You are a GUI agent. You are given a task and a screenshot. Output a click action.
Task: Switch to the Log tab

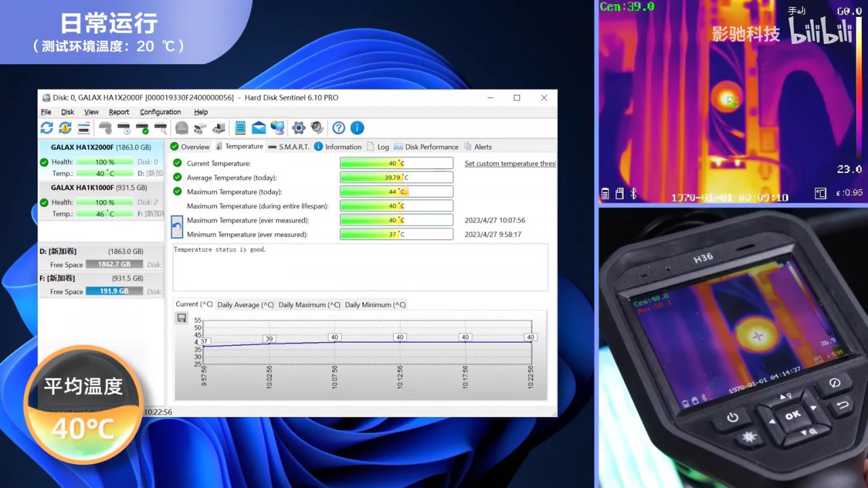tap(378, 146)
